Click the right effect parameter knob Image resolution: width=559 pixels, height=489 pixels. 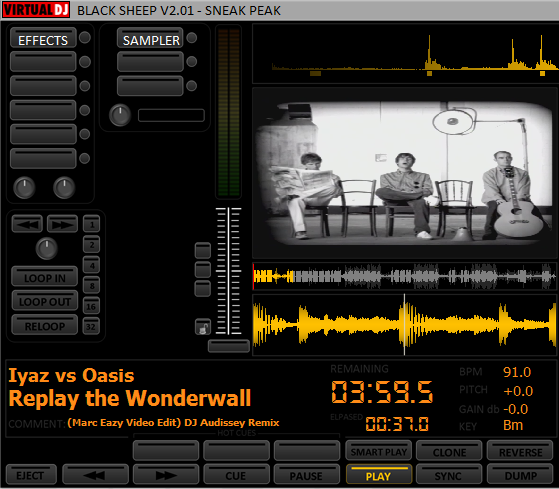pos(64,187)
